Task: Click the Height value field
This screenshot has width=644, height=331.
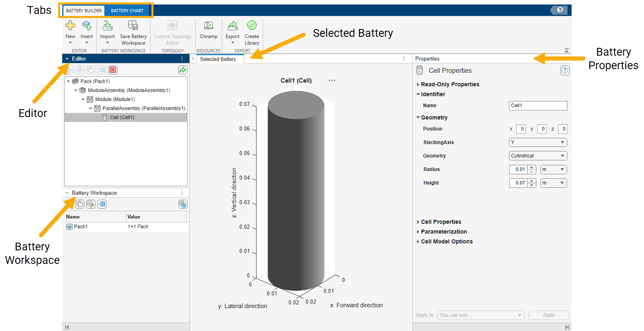Action: (x=518, y=183)
